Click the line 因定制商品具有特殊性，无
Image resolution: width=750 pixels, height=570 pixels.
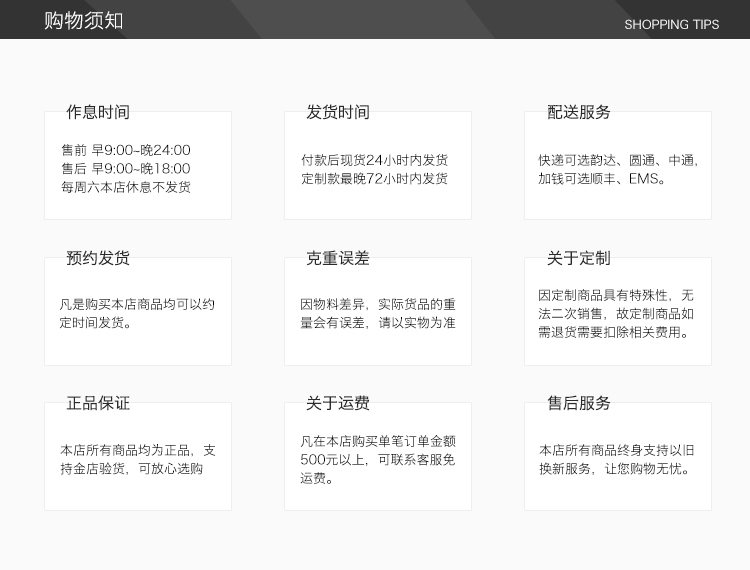tap(616, 295)
